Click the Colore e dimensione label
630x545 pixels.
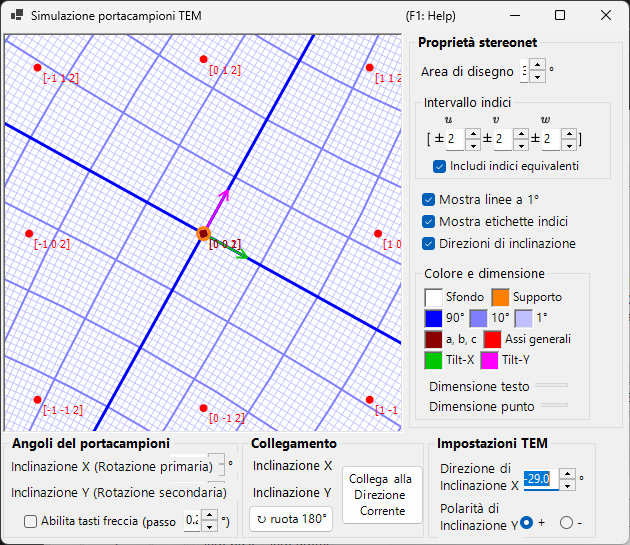pyautogui.click(x=484, y=273)
